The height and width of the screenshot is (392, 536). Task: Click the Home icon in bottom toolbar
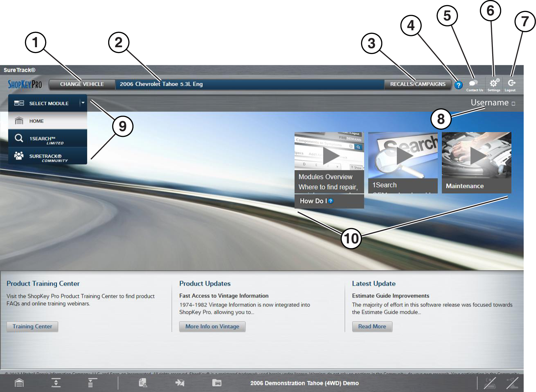click(19, 383)
